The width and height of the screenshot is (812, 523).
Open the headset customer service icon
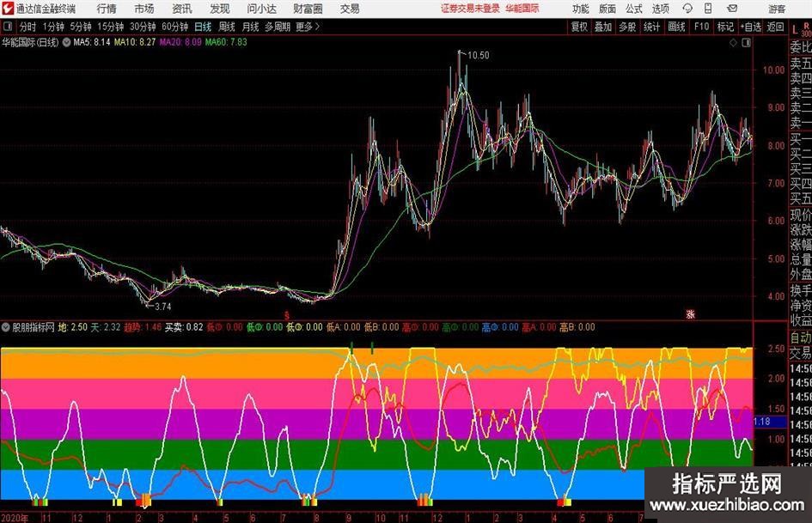[x=687, y=9]
